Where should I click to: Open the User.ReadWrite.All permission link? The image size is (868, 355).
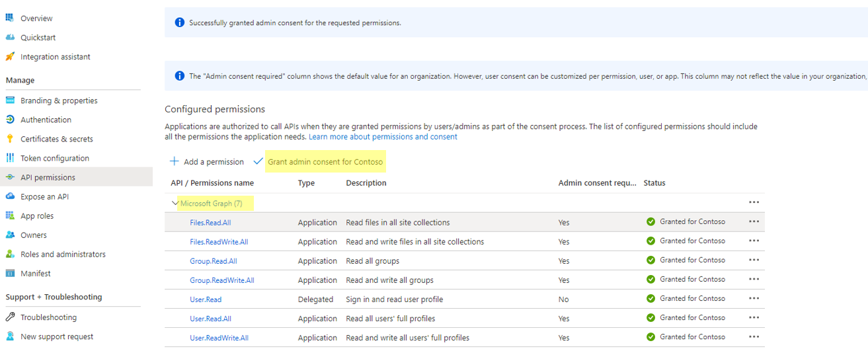tap(219, 338)
